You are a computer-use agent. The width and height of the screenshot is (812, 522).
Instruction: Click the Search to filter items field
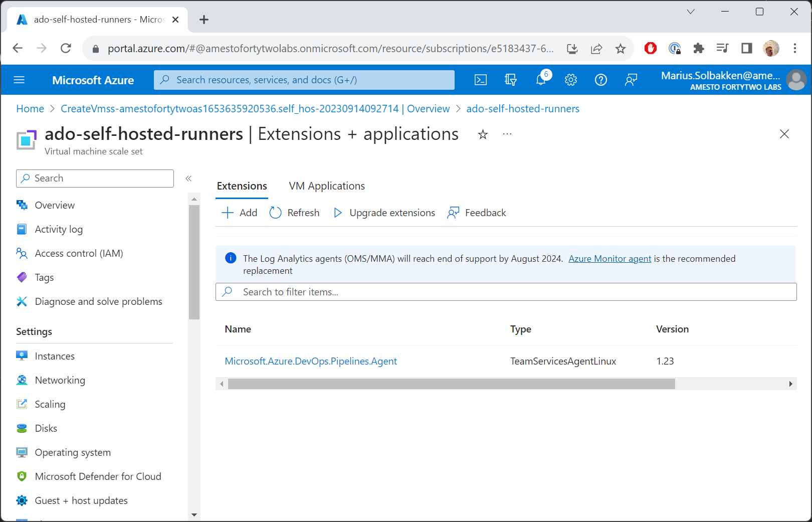(506, 292)
